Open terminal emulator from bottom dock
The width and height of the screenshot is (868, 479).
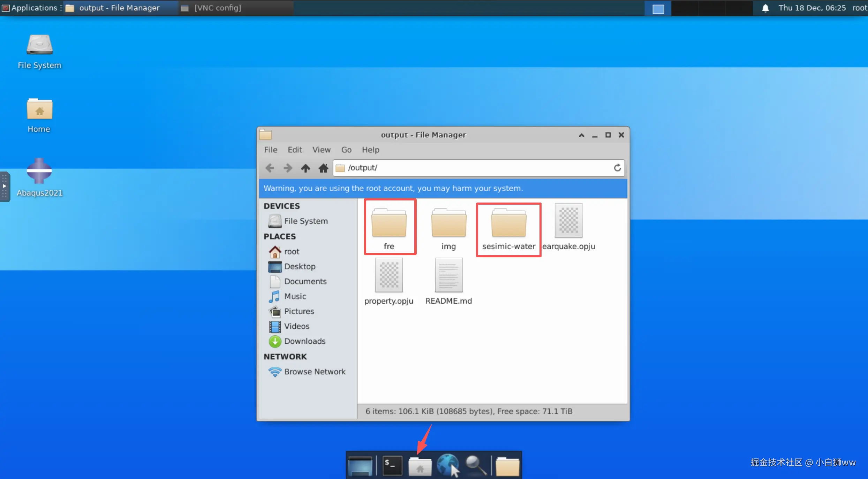[392, 465]
